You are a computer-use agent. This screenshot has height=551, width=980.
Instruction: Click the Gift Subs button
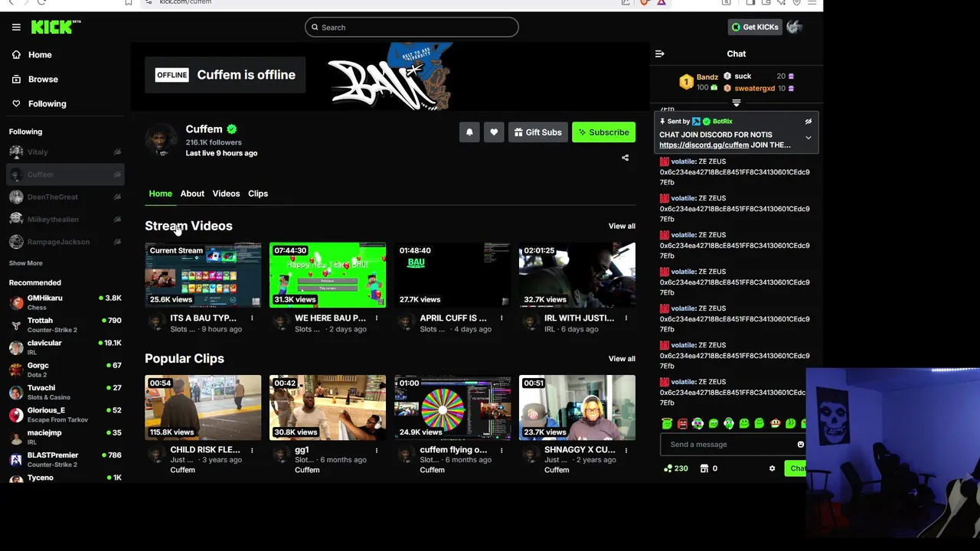[538, 132]
